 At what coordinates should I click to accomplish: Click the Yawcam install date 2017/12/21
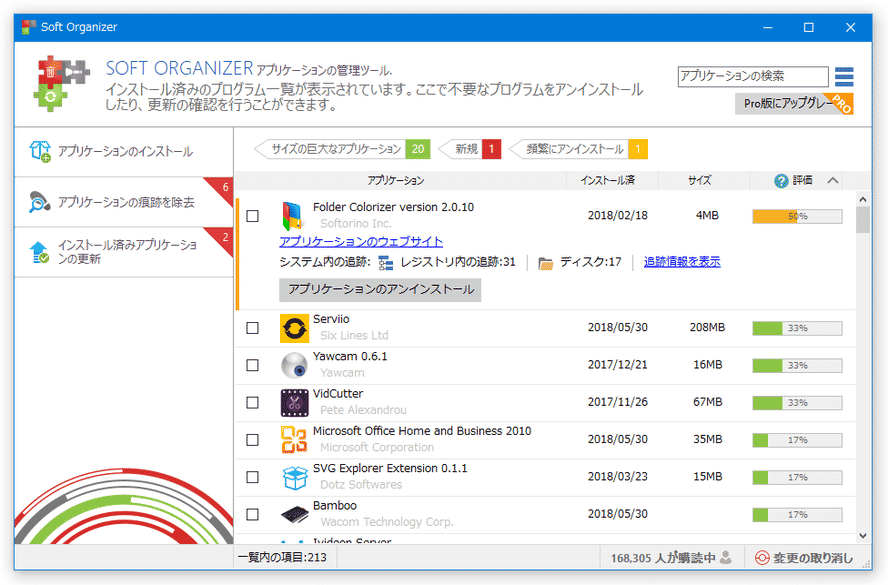617,365
